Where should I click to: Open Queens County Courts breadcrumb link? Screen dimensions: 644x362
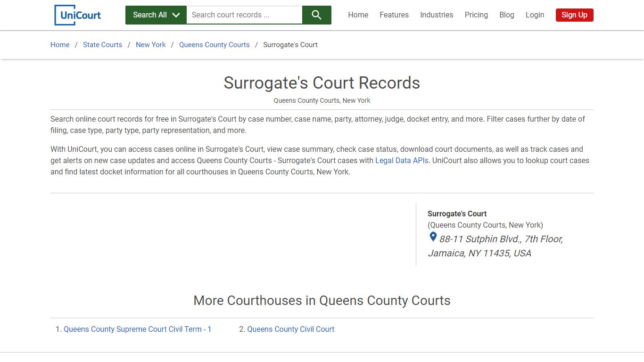[x=215, y=45]
